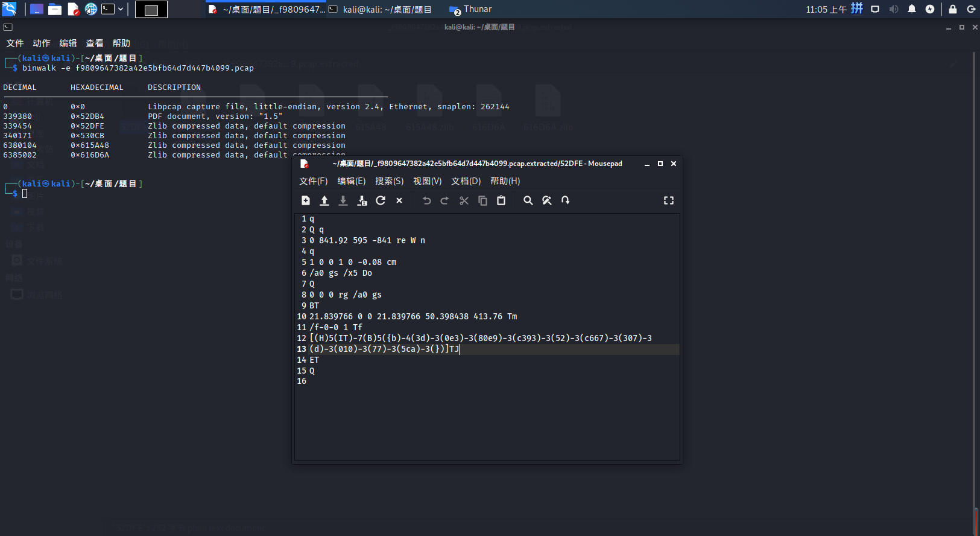The image size is (980, 536).
Task: Launch terminal emulator from the panel
Action: (108, 9)
